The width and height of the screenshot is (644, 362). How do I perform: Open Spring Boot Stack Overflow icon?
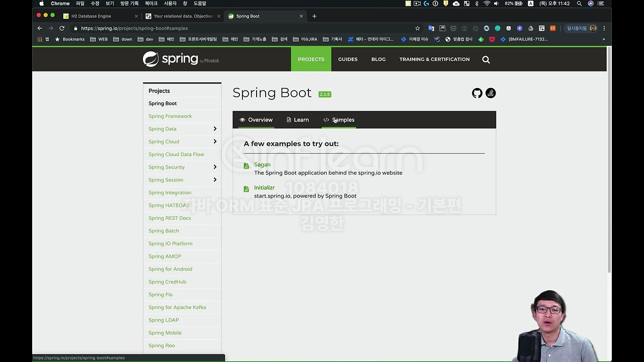tap(491, 93)
